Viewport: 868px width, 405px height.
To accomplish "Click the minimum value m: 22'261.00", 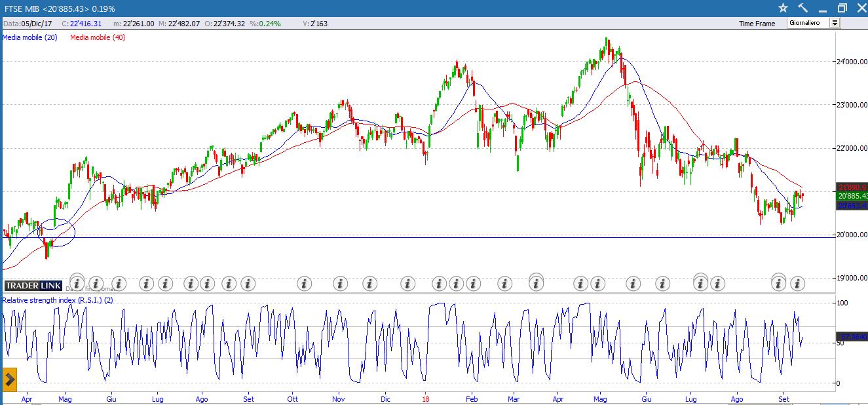I will [x=134, y=24].
